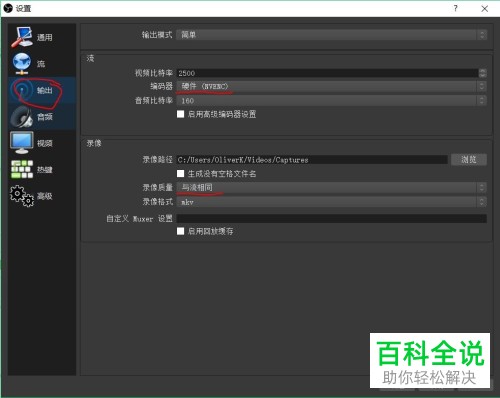Open the 录像质量 dropdown showing 与流相同

tap(332, 188)
